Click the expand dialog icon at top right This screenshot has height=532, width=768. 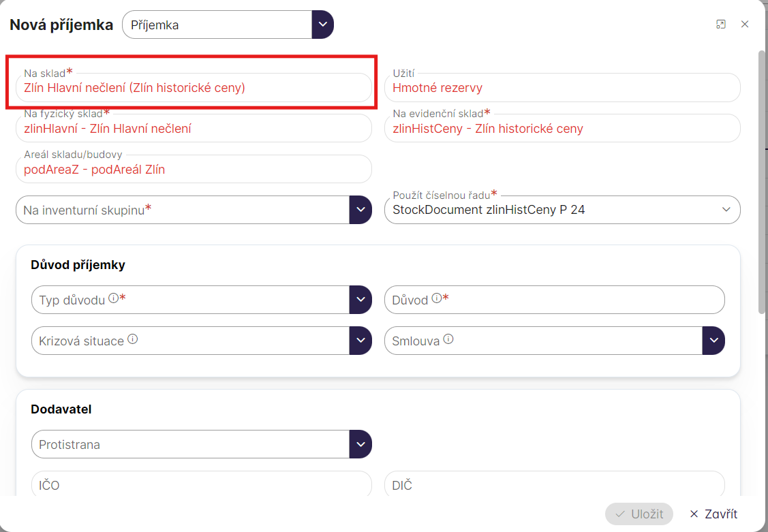pyautogui.click(x=721, y=25)
